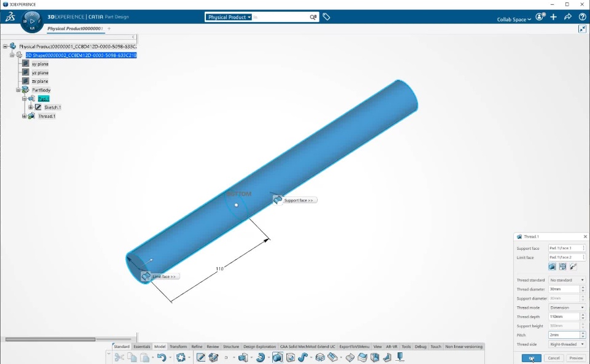Select the Shaft revolve tool icon

[x=261, y=357]
